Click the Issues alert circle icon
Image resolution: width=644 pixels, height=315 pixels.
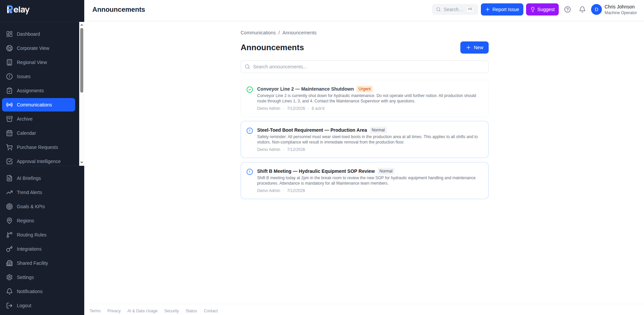pos(9,76)
